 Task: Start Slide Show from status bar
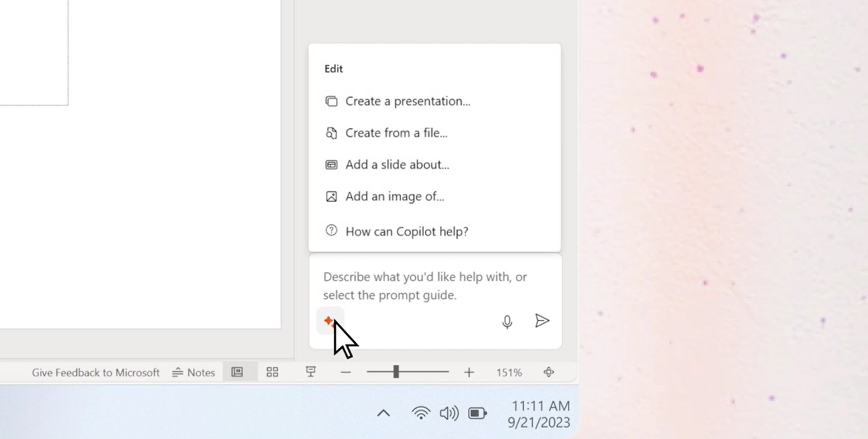tap(311, 372)
